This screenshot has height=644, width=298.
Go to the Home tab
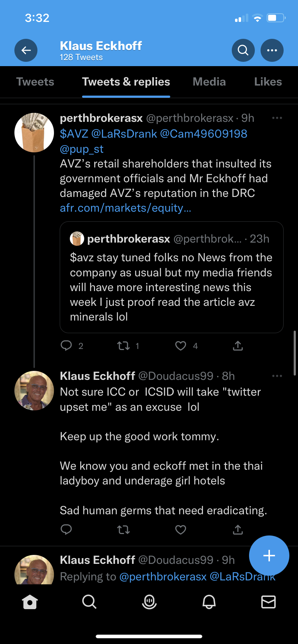30,602
